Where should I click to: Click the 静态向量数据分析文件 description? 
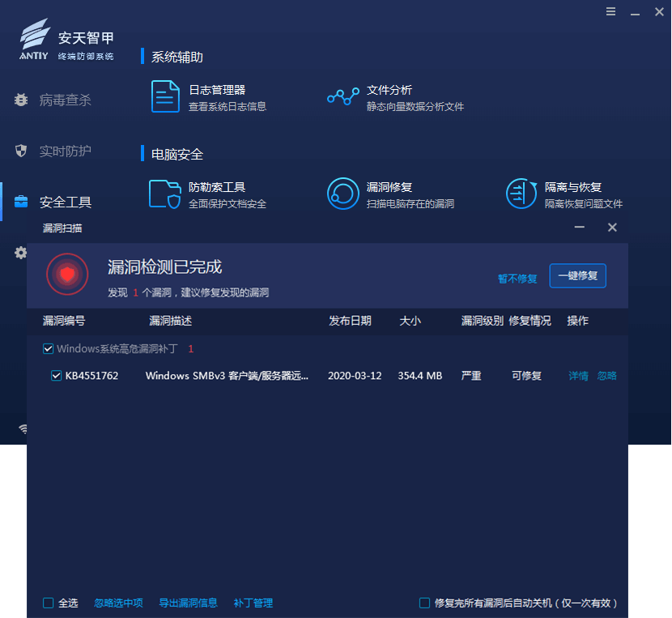pos(415,106)
